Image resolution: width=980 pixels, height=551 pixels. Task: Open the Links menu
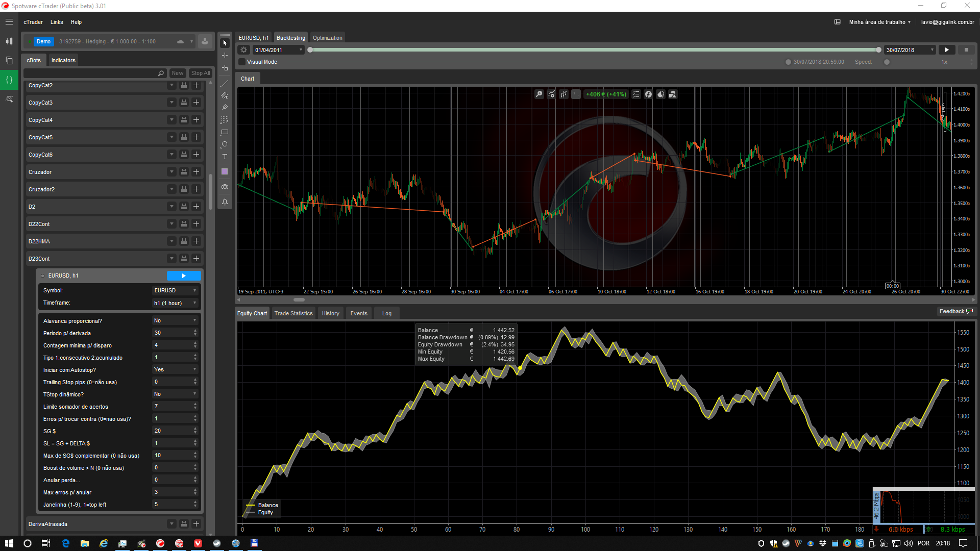click(57, 22)
